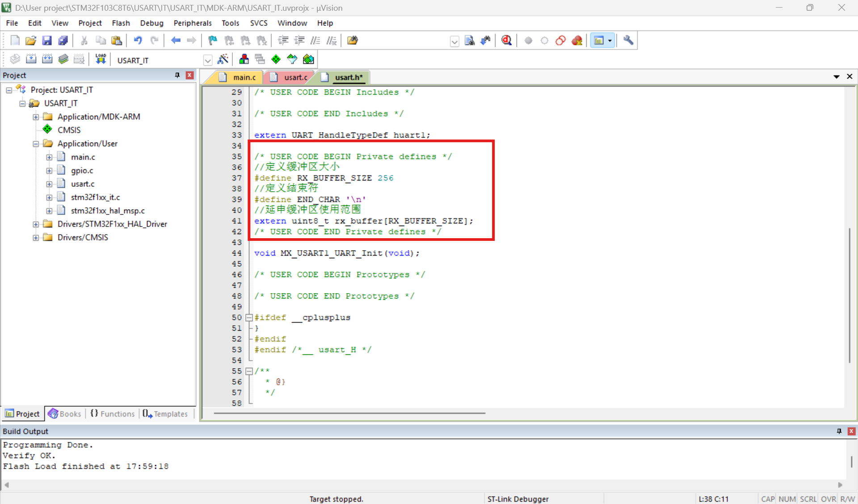Open Options for Target magic wand
The image size is (858, 504).
(223, 59)
